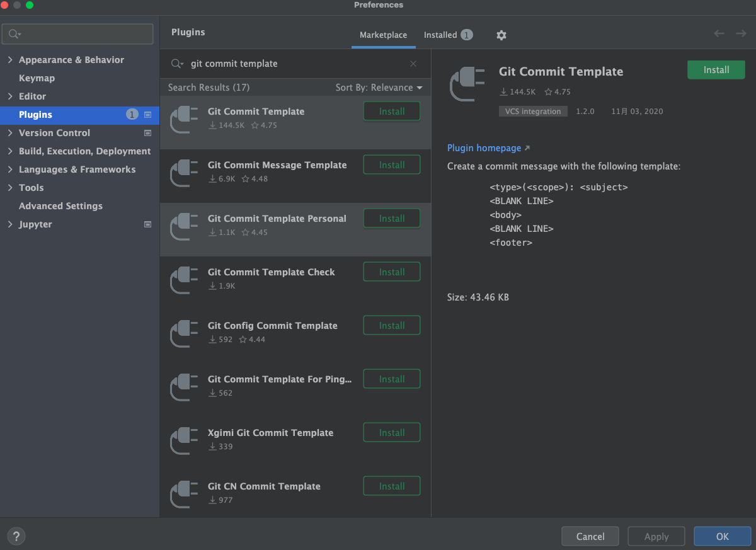Click the large plugin icon in details pane
Image resolution: width=756 pixels, height=550 pixels.
467,83
